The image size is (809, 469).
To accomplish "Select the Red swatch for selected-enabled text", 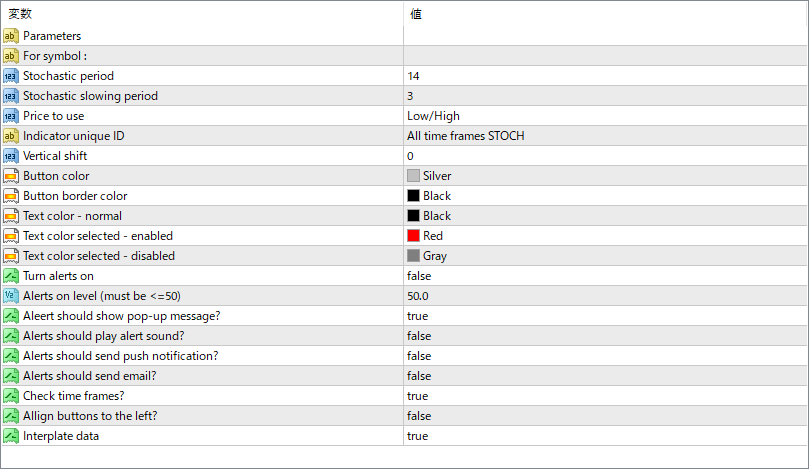I will (413, 236).
